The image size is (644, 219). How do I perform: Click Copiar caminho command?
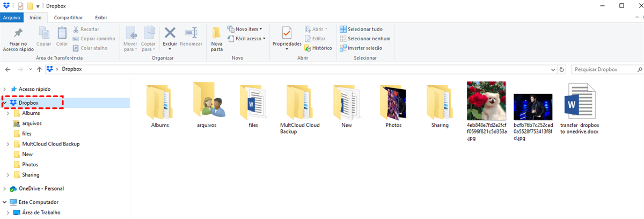point(94,39)
